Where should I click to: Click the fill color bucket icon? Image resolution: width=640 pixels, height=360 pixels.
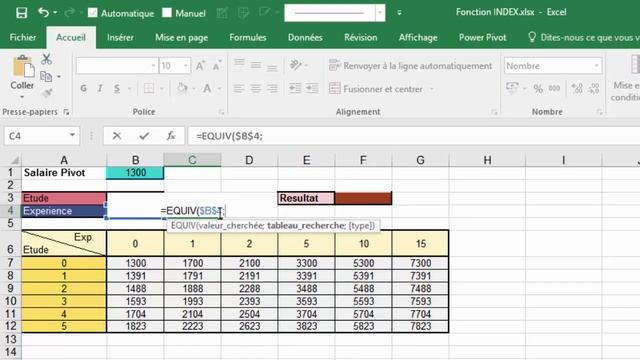(182, 88)
